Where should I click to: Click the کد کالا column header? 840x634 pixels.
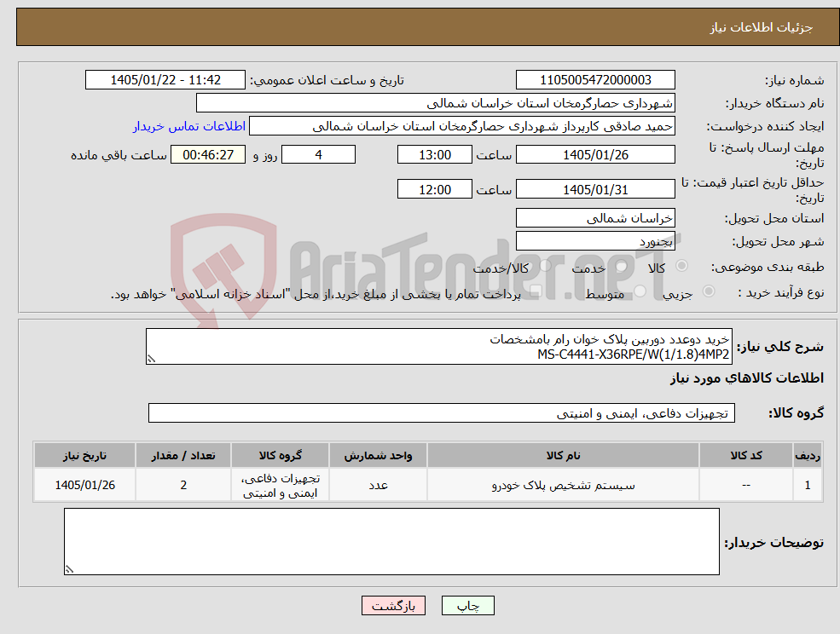pyautogui.click(x=745, y=455)
